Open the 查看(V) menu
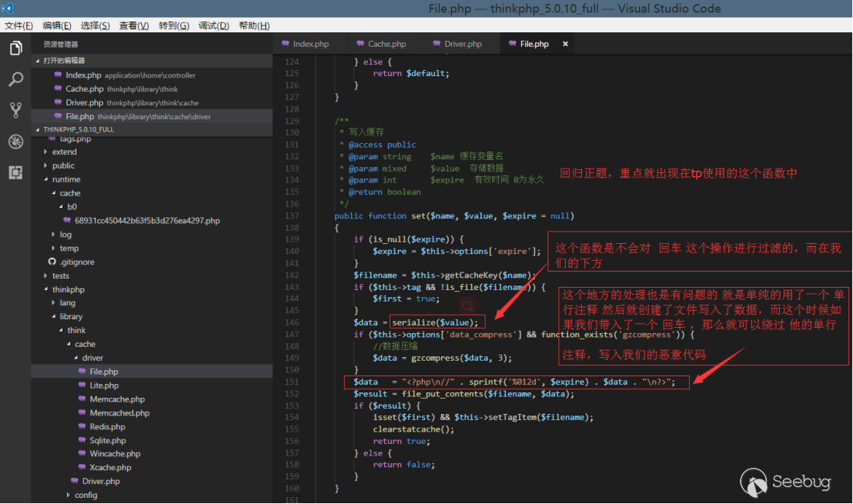 pos(135,25)
